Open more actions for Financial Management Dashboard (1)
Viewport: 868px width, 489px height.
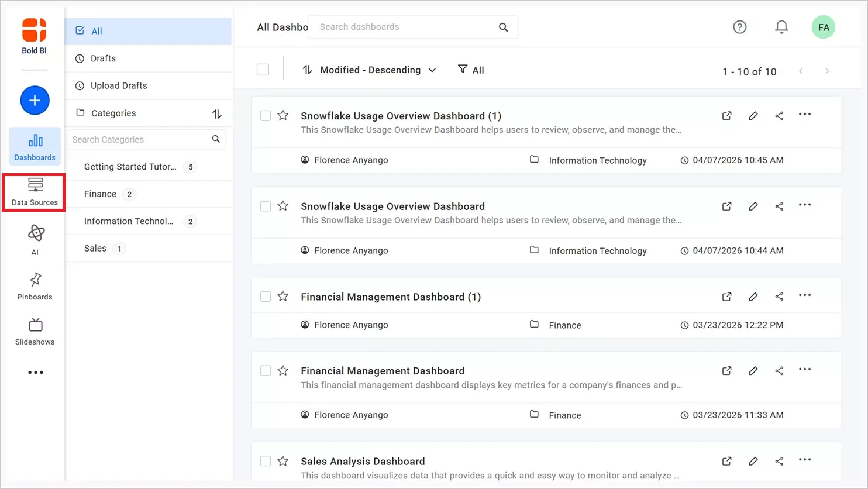point(805,295)
